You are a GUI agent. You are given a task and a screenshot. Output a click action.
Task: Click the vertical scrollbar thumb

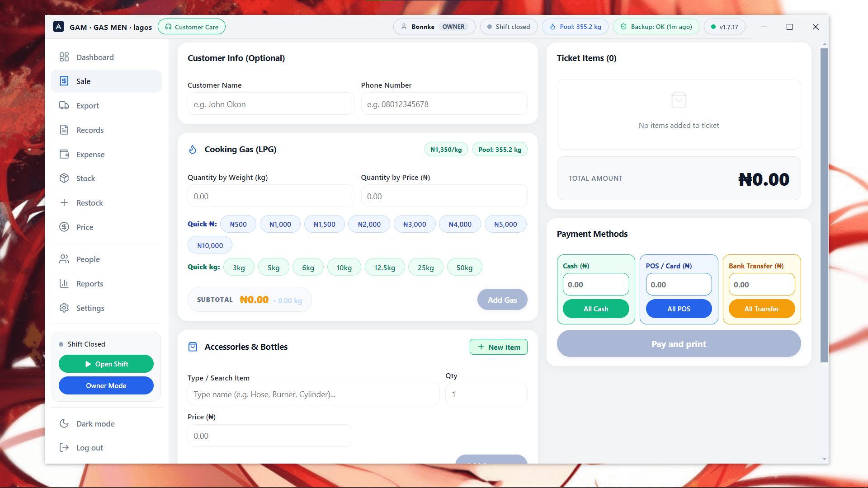click(x=824, y=205)
